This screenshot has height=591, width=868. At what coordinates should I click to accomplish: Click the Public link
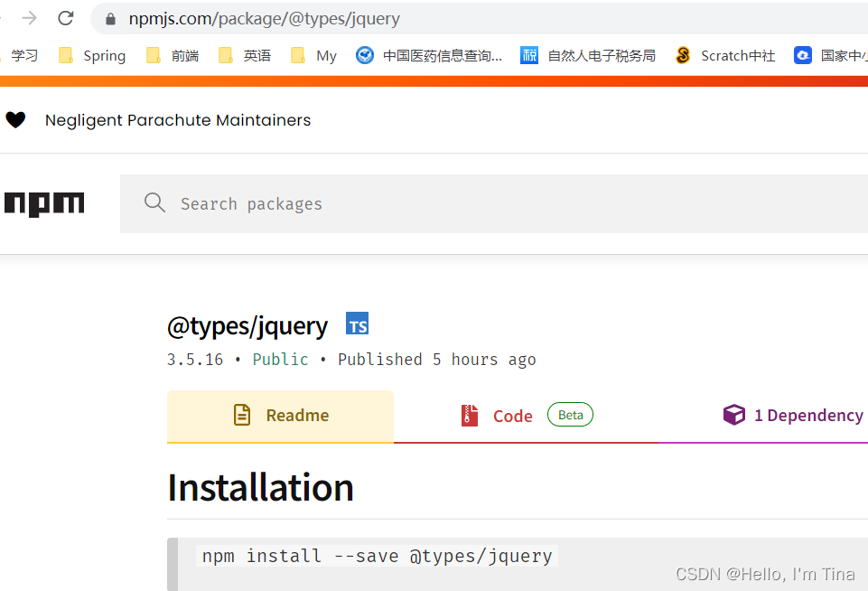tap(280, 359)
